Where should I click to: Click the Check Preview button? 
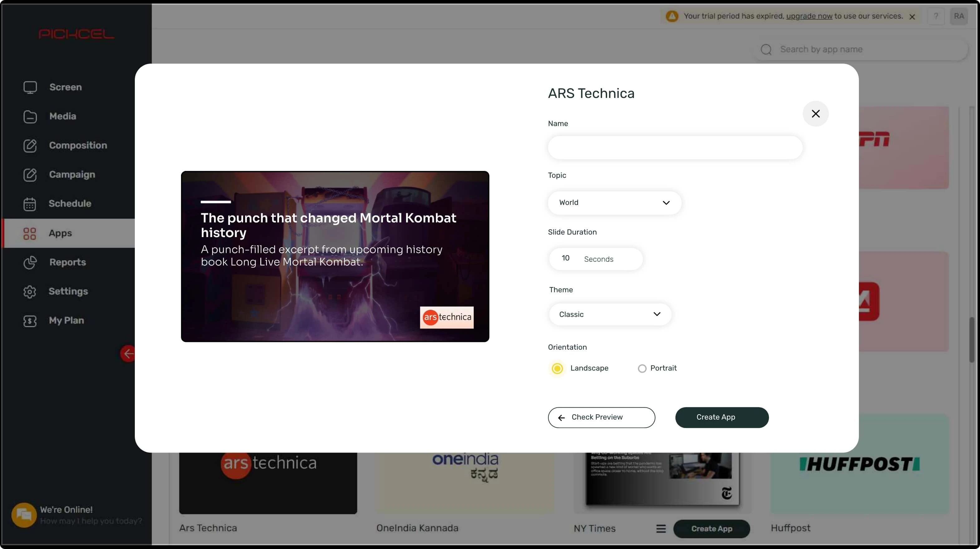[601, 417]
